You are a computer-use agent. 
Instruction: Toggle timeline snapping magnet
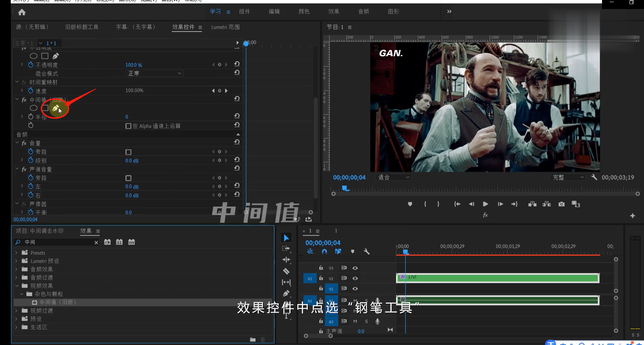[324, 252]
